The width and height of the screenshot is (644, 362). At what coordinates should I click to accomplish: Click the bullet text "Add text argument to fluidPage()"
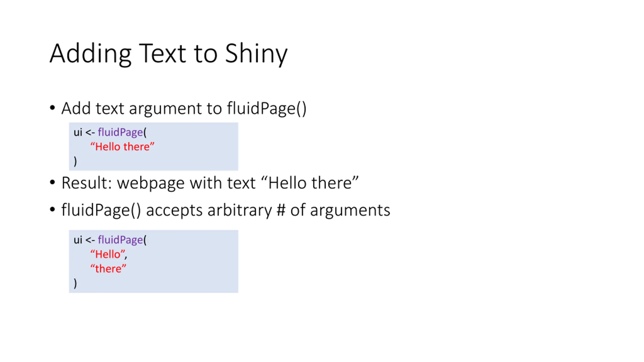tap(184, 109)
